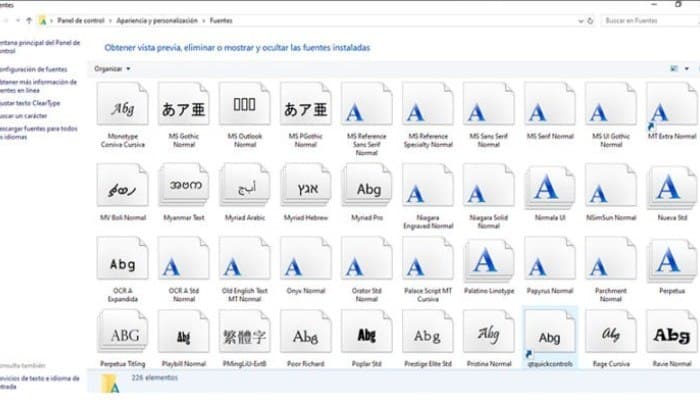Select the Old English Text MT font

(x=245, y=259)
